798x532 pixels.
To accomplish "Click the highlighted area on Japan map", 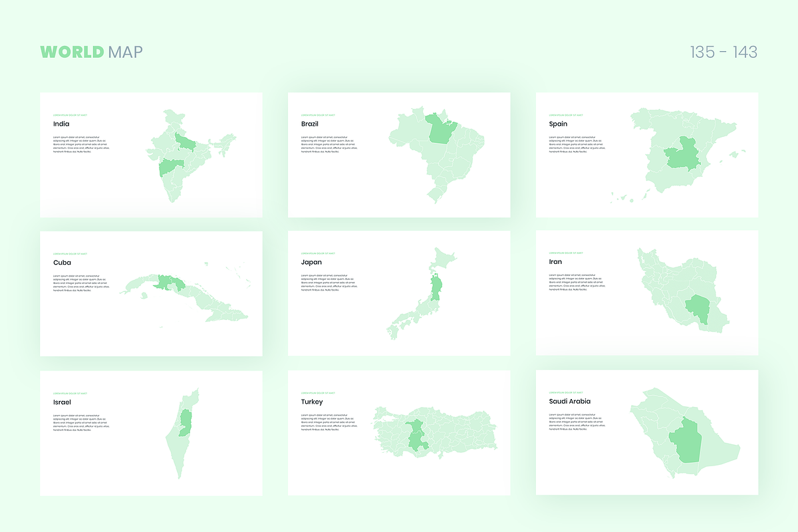I will (x=437, y=289).
